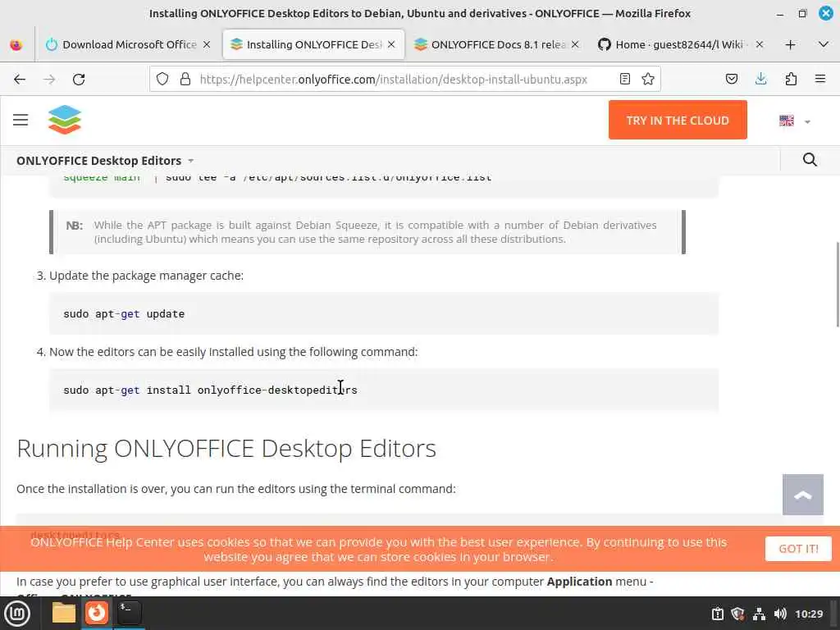Open network connections tray icon
840x630 pixels.
[759, 614]
